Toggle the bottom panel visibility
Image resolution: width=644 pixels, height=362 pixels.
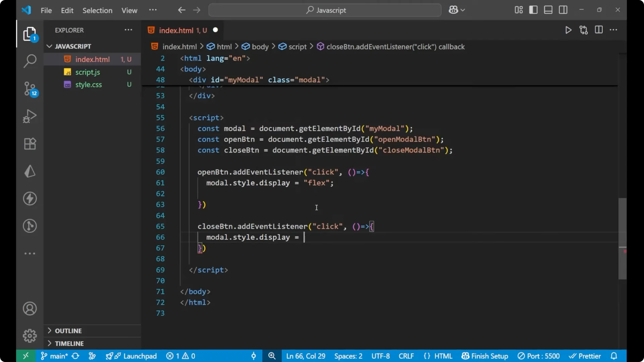pos(548,10)
